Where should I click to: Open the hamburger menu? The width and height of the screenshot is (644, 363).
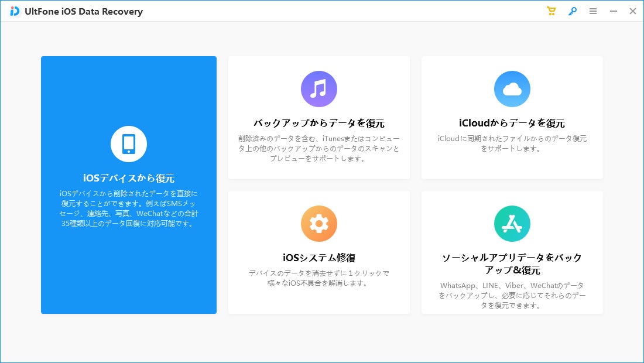[592, 12]
